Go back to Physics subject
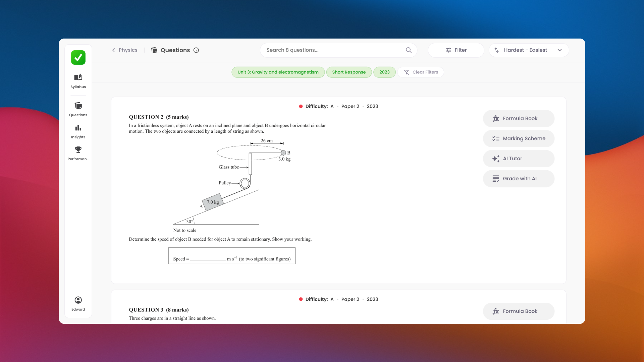 click(124, 50)
